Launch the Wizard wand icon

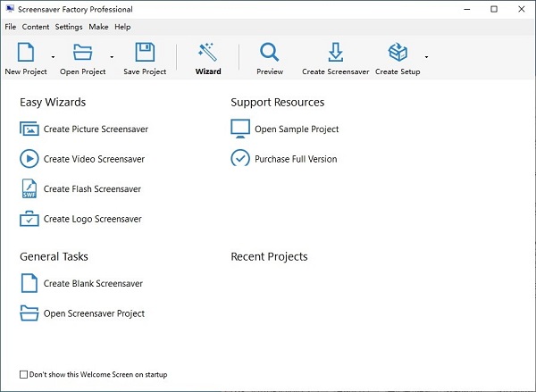tap(207, 53)
